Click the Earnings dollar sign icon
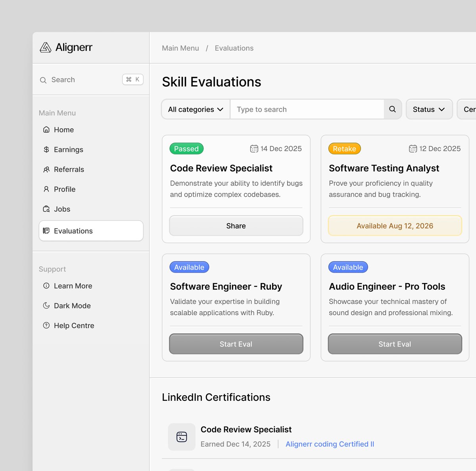This screenshot has height=471, width=476. click(x=46, y=149)
